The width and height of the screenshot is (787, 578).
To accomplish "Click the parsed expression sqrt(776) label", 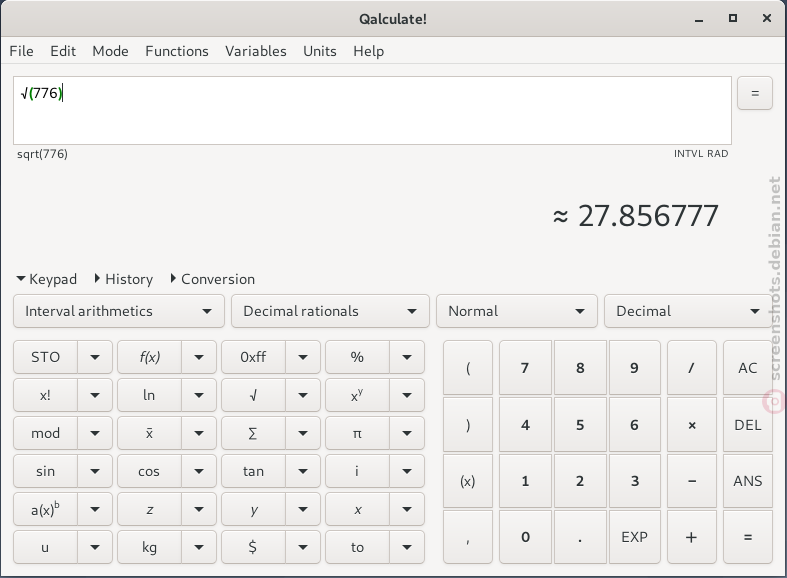I will 42,154.
